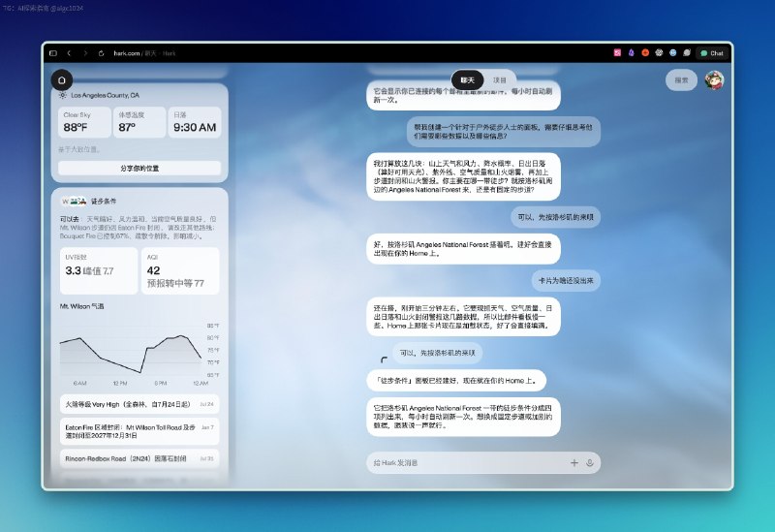The width and height of the screenshot is (775, 532).
Task: Open the purple extension icon in the toolbar
Action: pyautogui.click(x=632, y=52)
